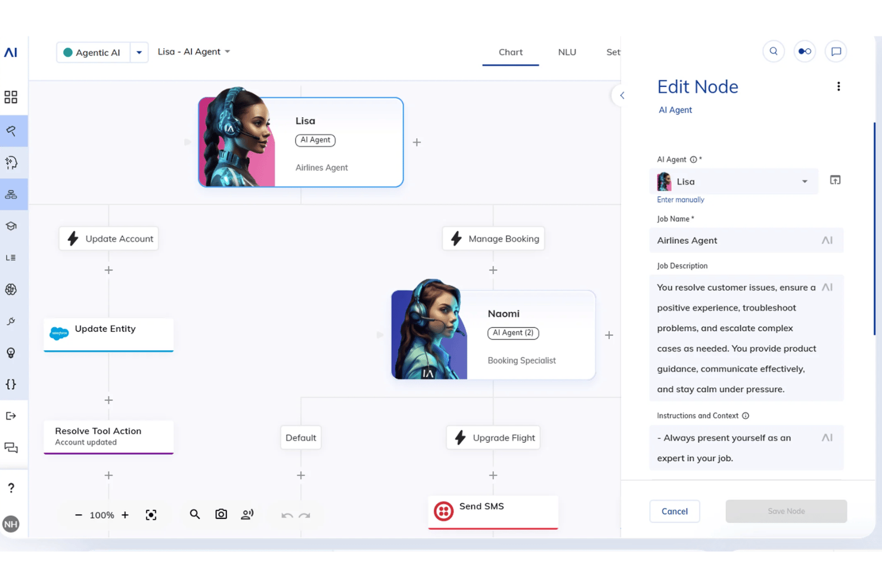Open the help question mark icon

coord(11,488)
